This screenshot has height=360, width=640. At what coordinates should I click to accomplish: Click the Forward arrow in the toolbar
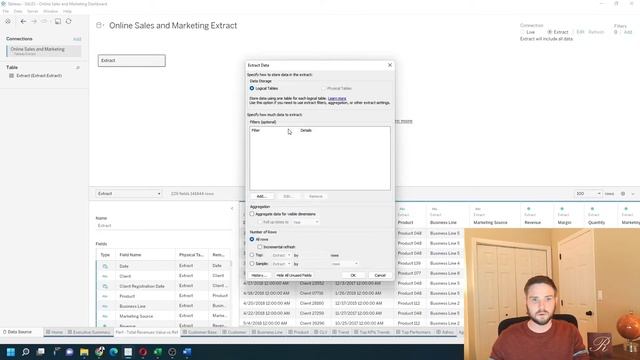34,21
